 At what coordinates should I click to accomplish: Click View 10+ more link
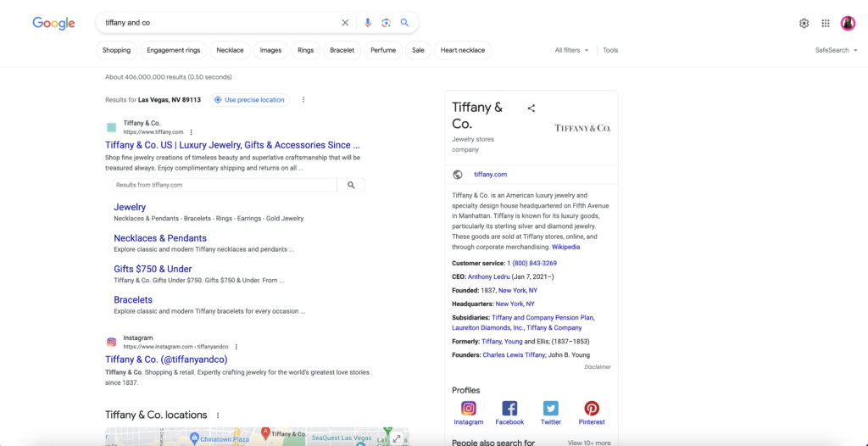click(589, 443)
